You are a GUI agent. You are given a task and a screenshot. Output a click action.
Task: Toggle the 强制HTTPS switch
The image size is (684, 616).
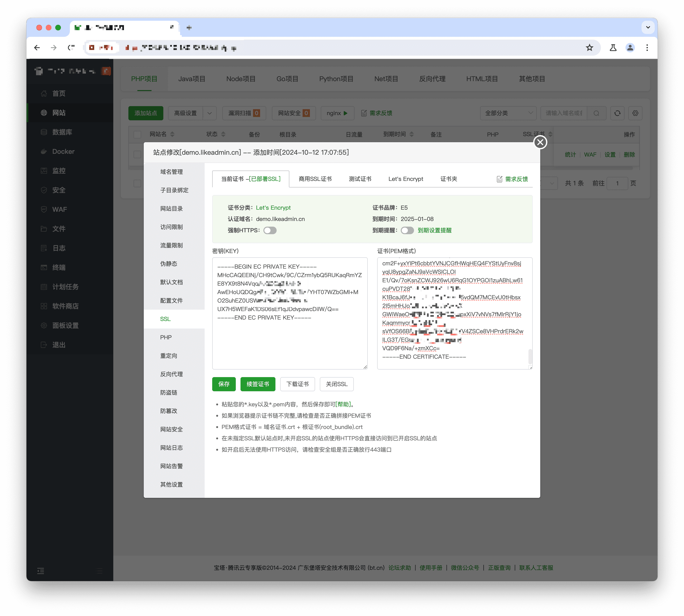pyautogui.click(x=270, y=230)
